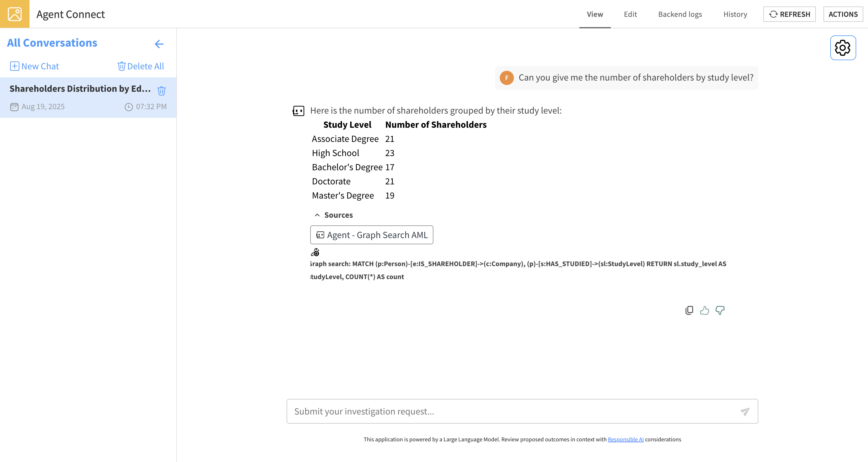Give thumbs up feedback on the response
The image size is (868, 462).
click(x=705, y=310)
